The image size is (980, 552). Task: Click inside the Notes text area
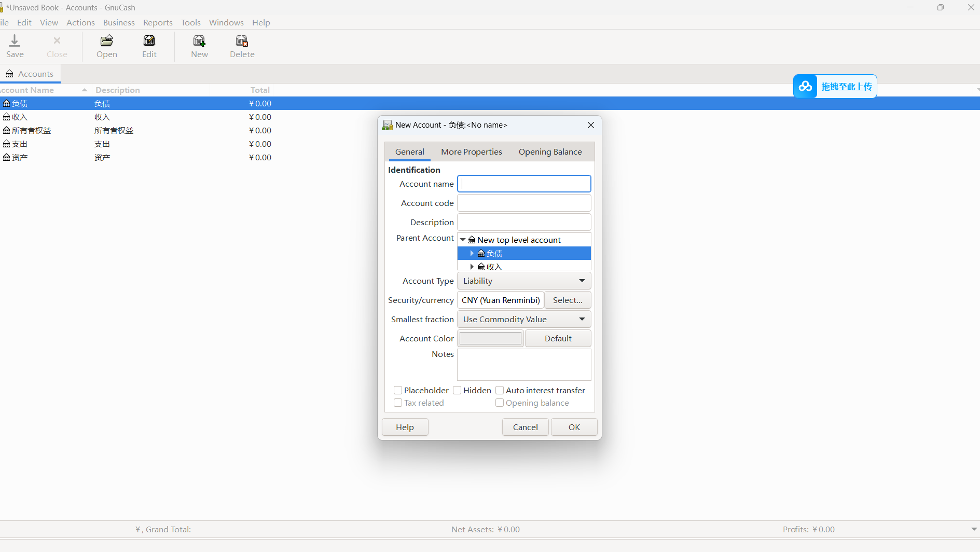click(x=524, y=365)
